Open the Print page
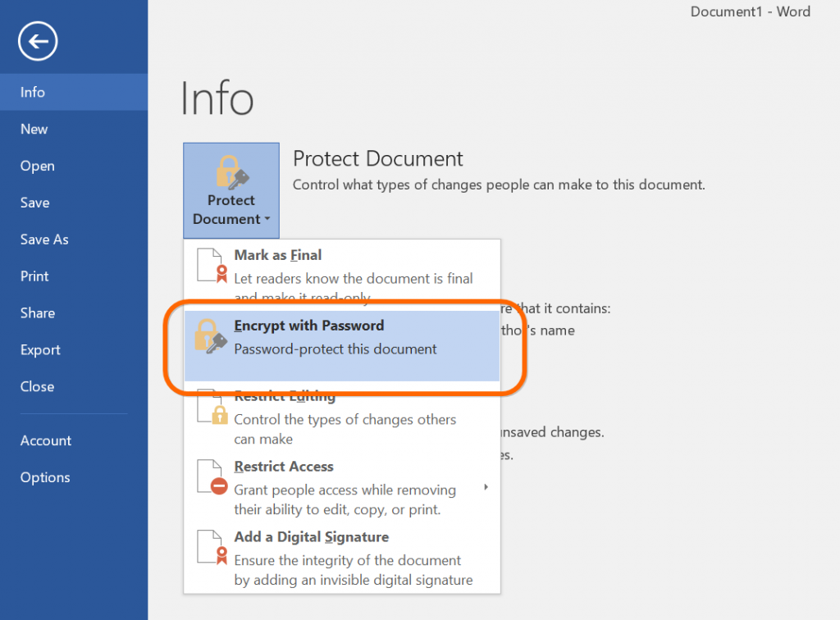Image resolution: width=840 pixels, height=620 pixels. click(x=34, y=276)
